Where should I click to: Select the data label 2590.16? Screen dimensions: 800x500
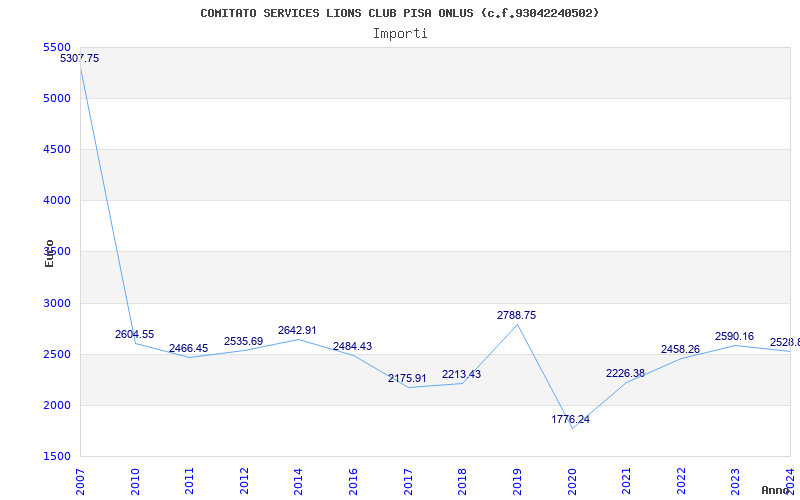(734, 336)
